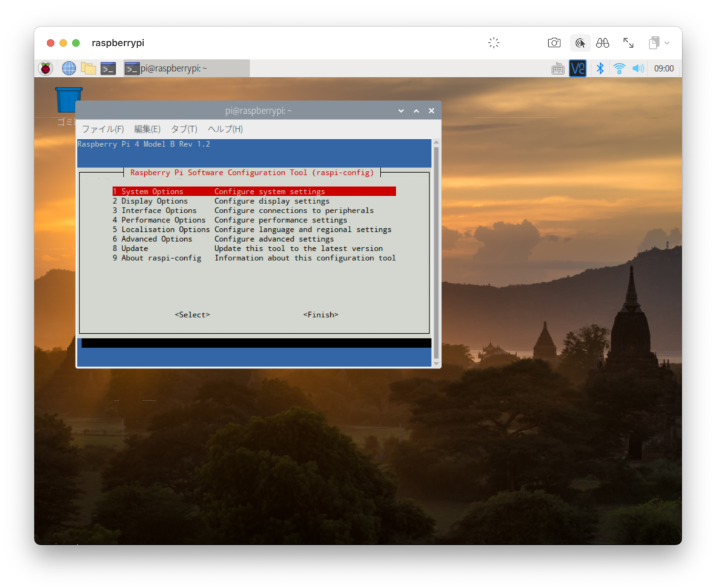Viewport: 727px width, 588px height.
Task: Click the 09:00 panel clock
Action: [664, 68]
